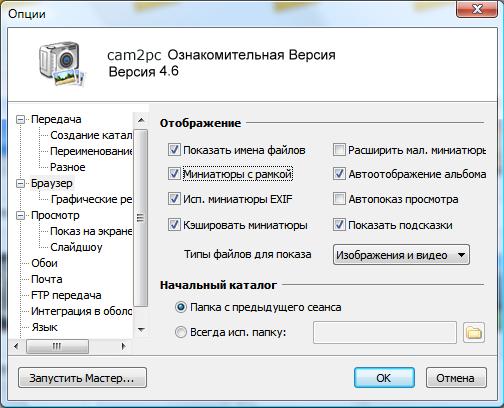
Task: Open Переименование settings tree item
Action: coord(91,151)
